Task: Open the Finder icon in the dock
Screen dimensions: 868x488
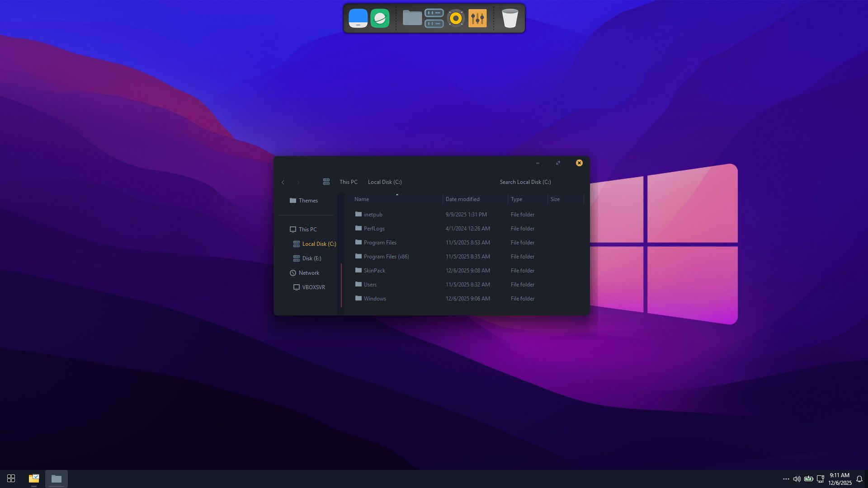Action: click(358, 19)
